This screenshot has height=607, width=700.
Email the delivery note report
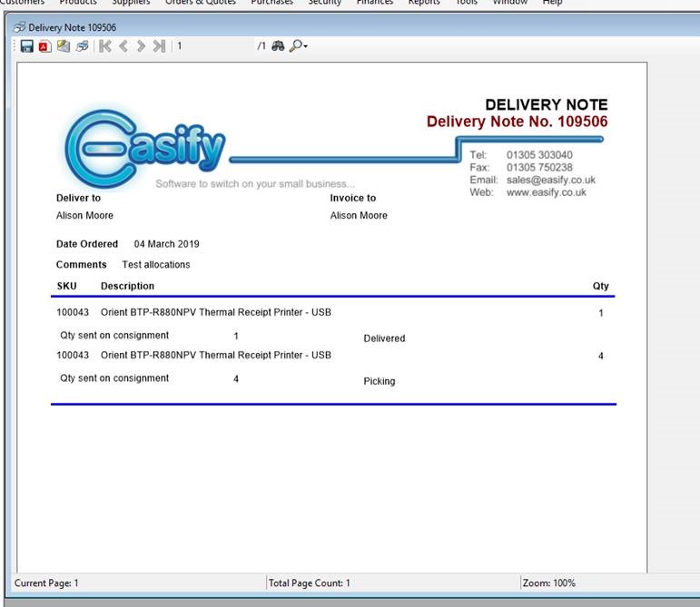click(x=63, y=46)
